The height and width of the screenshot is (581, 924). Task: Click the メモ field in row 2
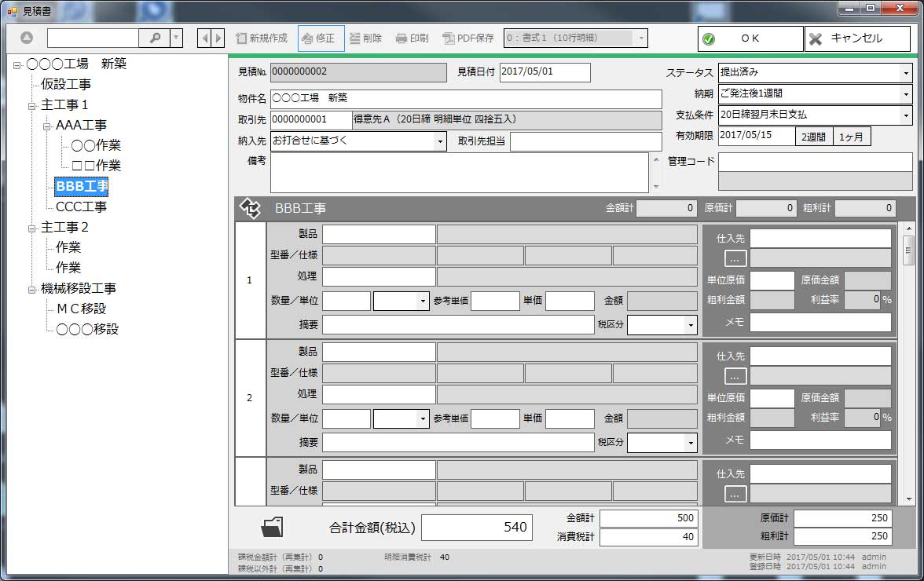point(820,440)
